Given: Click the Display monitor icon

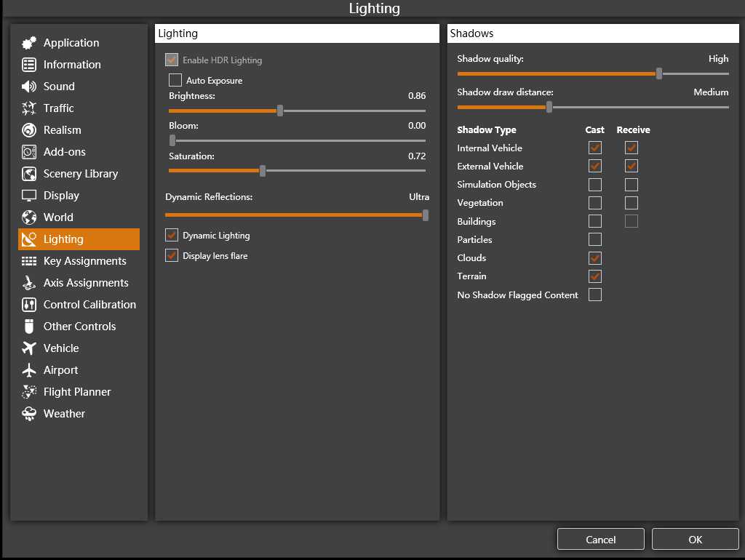Looking at the screenshot, I should pyautogui.click(x=29, y=196).
